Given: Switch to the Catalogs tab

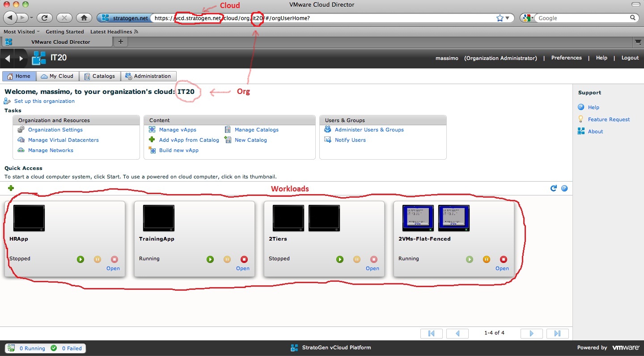Looking at the screenshot, I should (100, 76).
